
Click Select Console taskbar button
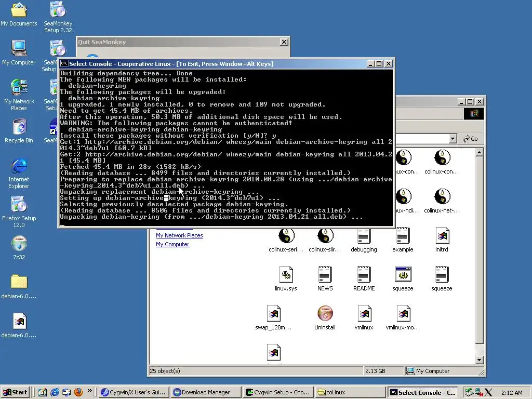(x=422, y=393)
